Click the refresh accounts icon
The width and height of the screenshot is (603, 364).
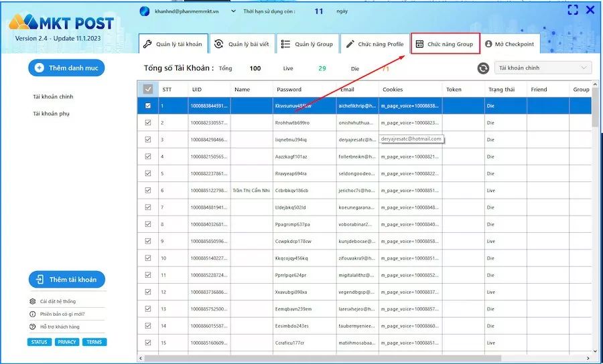pyautogui.click(x=483, y=68)
